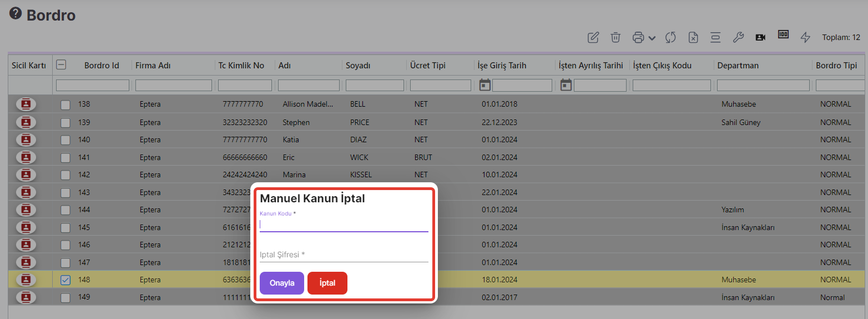Screen dimensions: 868x319
Task: Click the edit pencil icon in toolbar
Action: tap(593, 37)
